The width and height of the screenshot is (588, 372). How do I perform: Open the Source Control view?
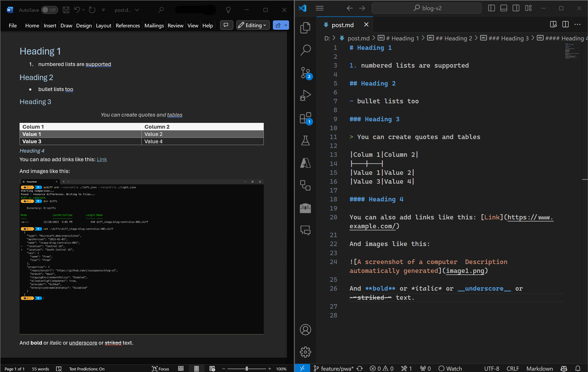pos(305,73)
